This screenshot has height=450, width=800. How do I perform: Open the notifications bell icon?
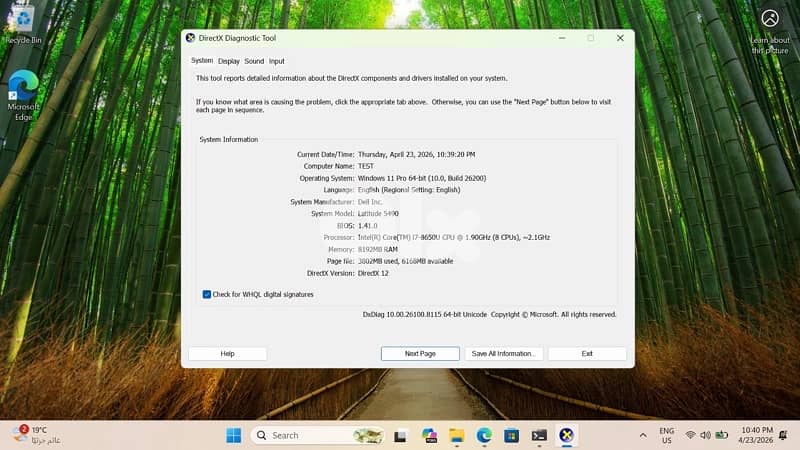point(783,435)
